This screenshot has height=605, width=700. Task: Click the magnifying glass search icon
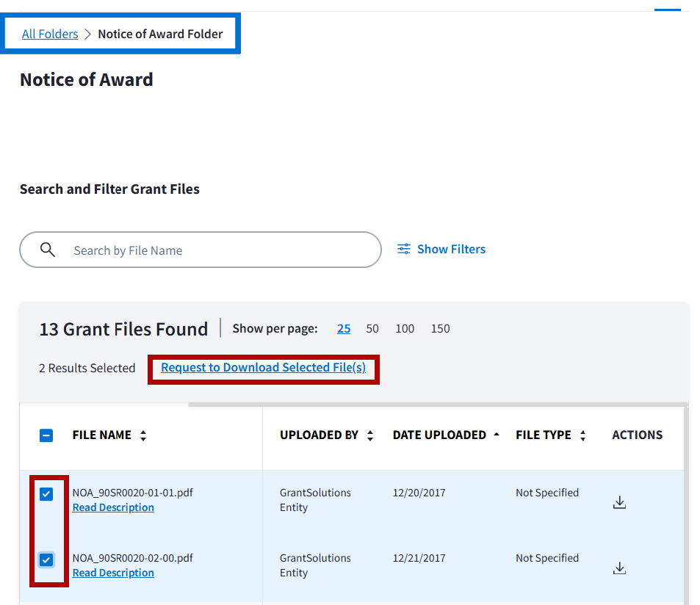(48, 250)
